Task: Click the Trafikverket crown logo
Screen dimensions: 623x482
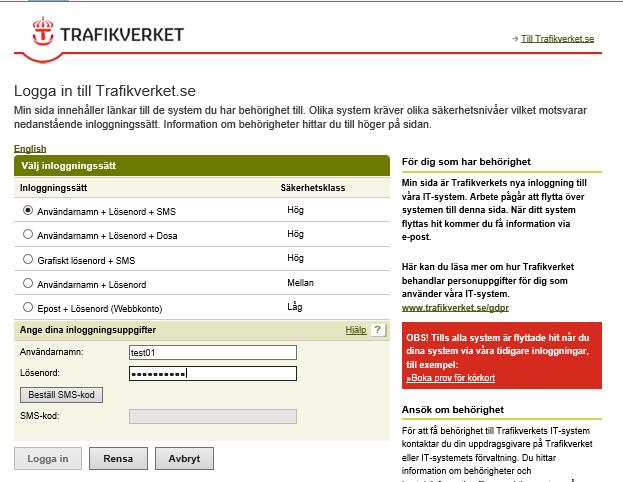Action: pyautogui.click(x=43, y=31)
